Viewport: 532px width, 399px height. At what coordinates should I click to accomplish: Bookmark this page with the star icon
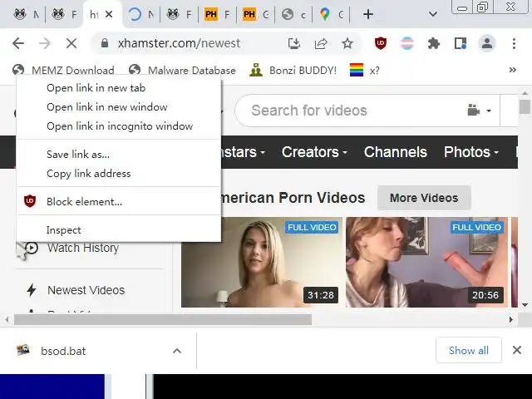pos(347,43)
